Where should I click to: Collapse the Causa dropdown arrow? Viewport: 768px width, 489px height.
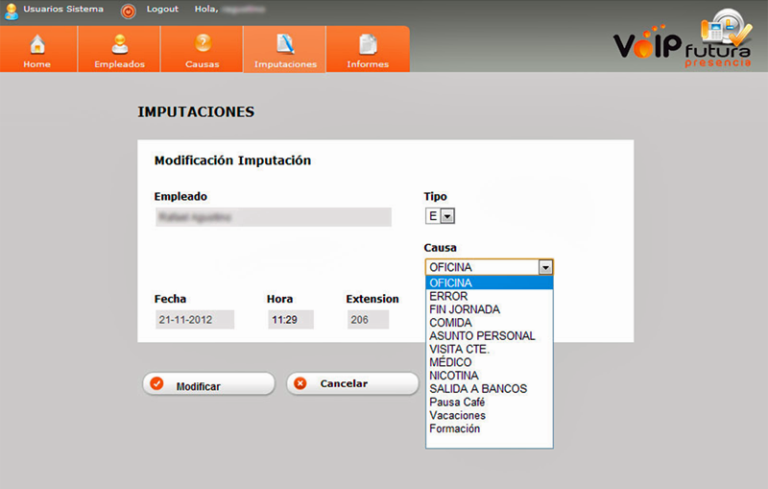[x=545, y=267]
